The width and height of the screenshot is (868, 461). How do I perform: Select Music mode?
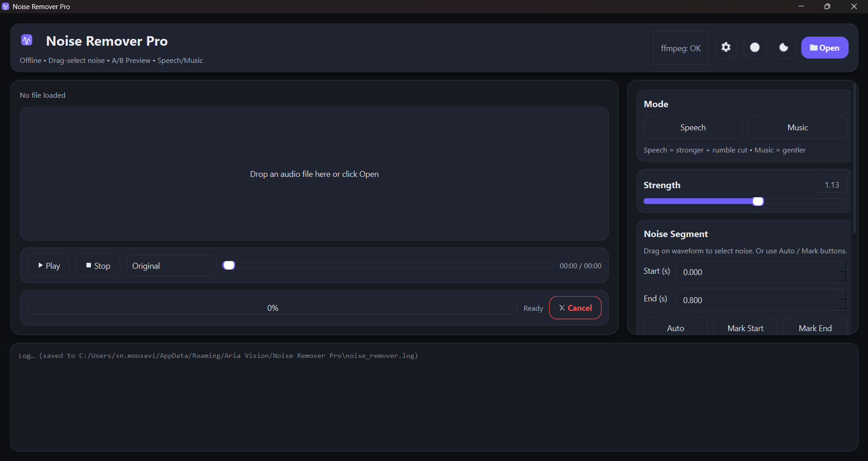(797, 127)
